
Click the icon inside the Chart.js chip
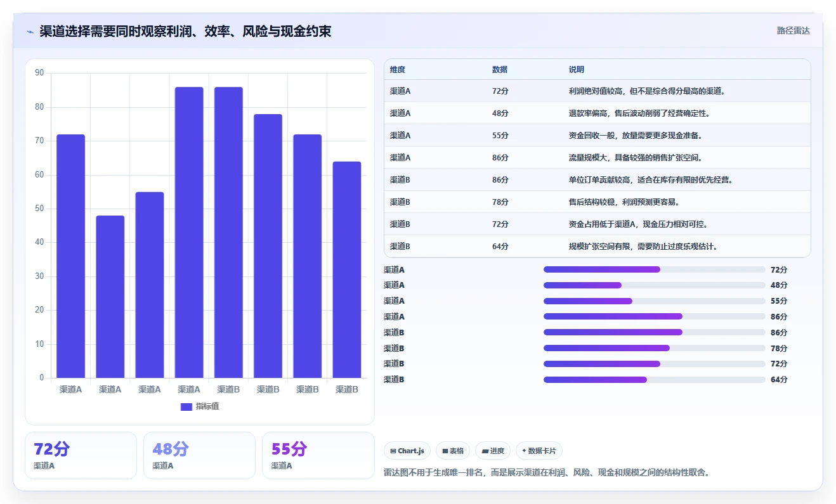393,451
